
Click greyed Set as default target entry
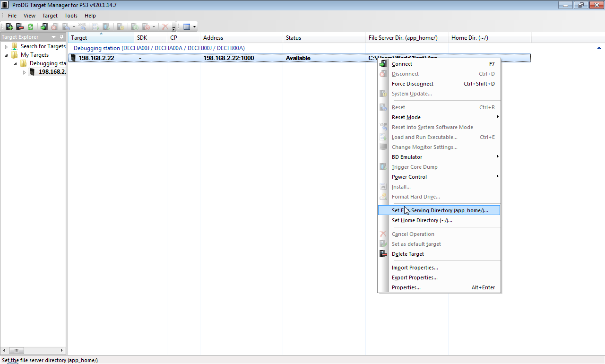439,244
